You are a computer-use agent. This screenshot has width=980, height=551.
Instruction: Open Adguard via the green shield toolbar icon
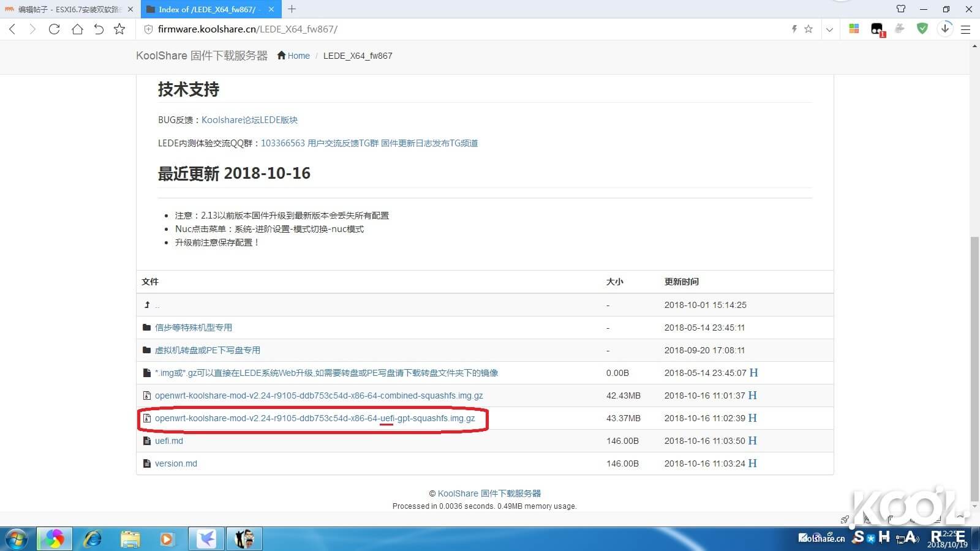coord(922,29)
